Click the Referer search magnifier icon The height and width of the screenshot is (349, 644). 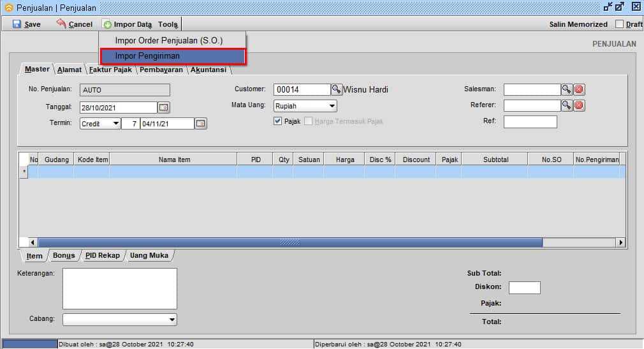[x=566, y=105]
